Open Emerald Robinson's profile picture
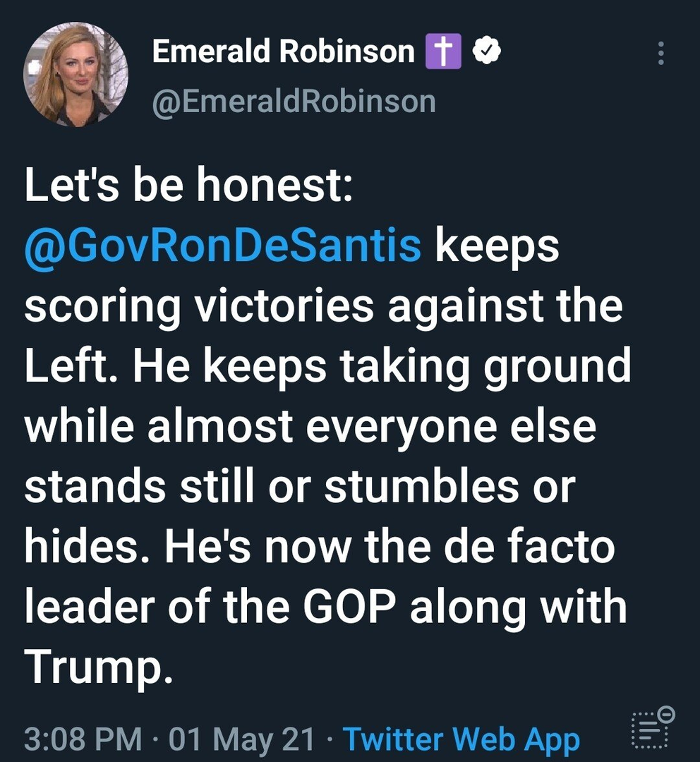700x762 pixels. point(76,75)
